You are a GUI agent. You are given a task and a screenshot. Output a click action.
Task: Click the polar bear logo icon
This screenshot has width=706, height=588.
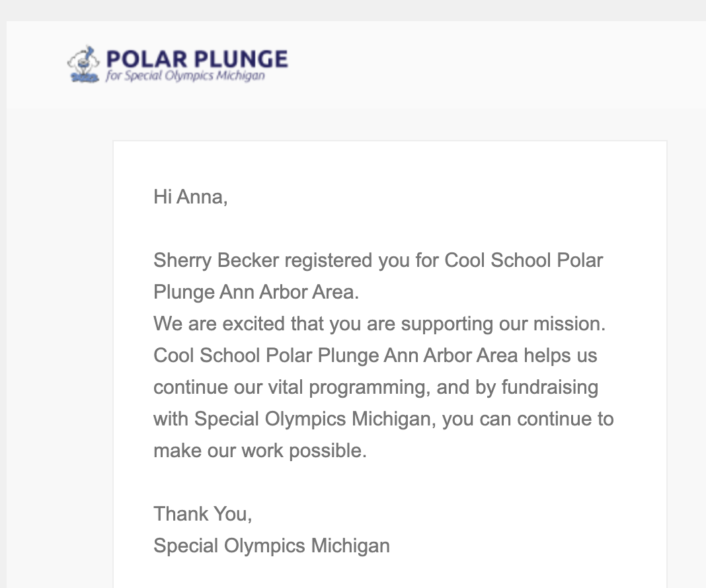pos(83,65)
